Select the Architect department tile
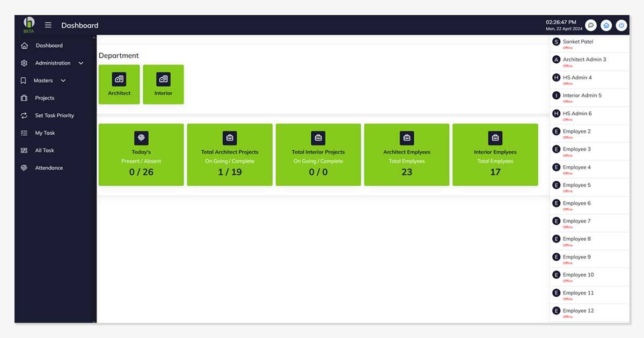The height and width of the screenshot is (338, 644). 119,84
